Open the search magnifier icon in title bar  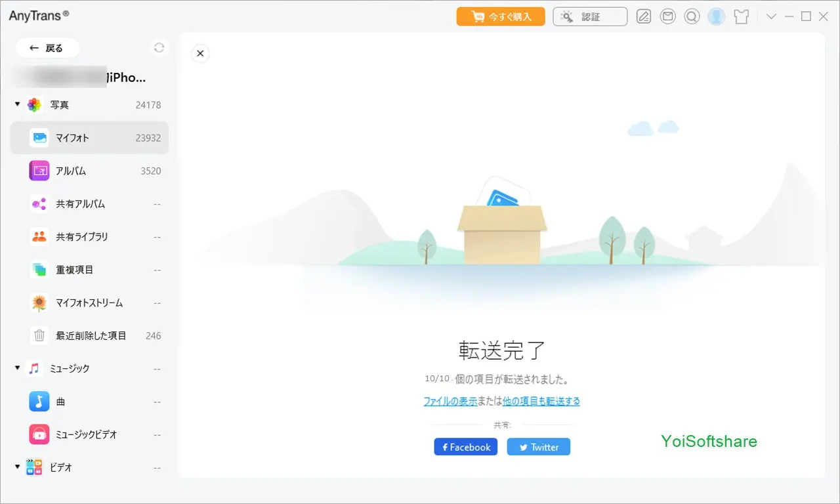[692, 16]
